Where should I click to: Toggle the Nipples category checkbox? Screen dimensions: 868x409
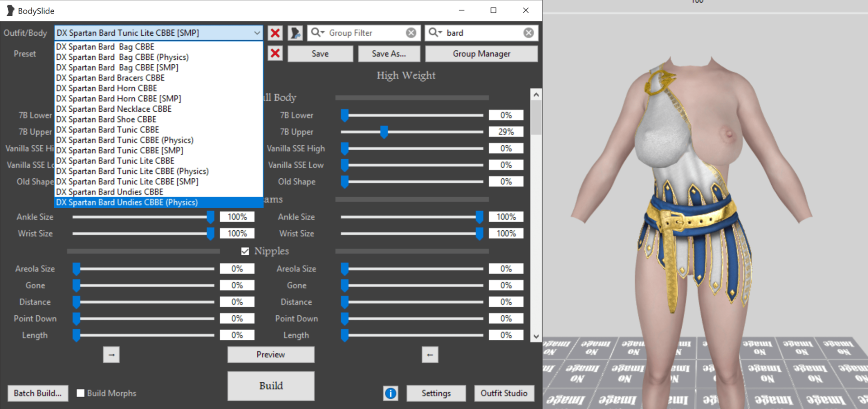point(245,251)
